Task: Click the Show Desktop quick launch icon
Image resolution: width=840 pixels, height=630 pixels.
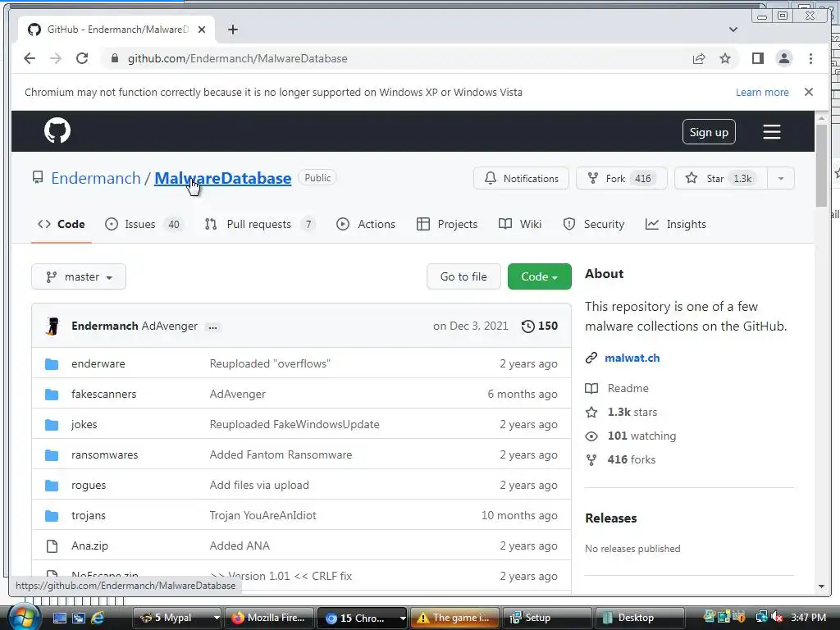Action: coord(59,618)
